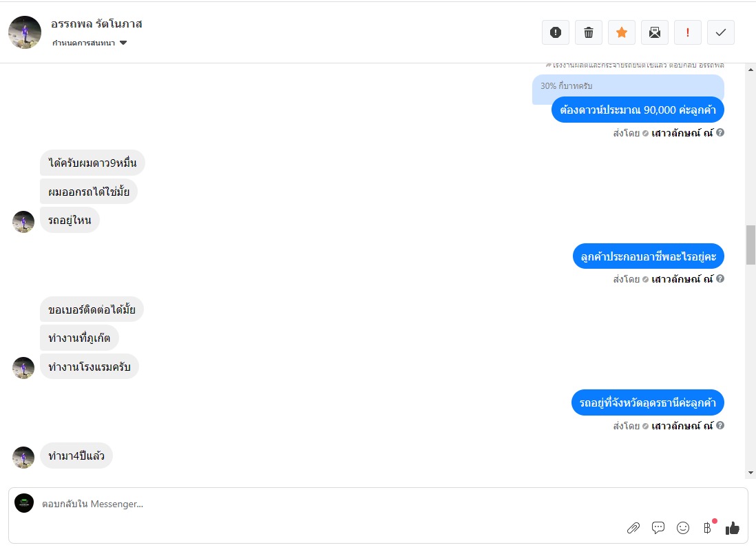Open saved replies speech bubble icon
This screenshot has height=552, width=756.
tap(658, 528)
